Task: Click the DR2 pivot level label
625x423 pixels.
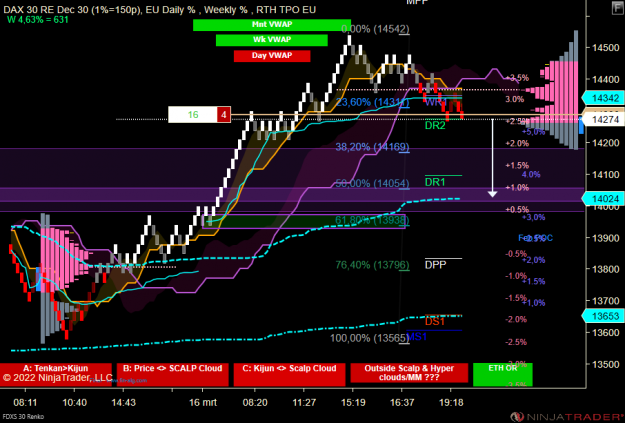Action: tap(435, 126)
